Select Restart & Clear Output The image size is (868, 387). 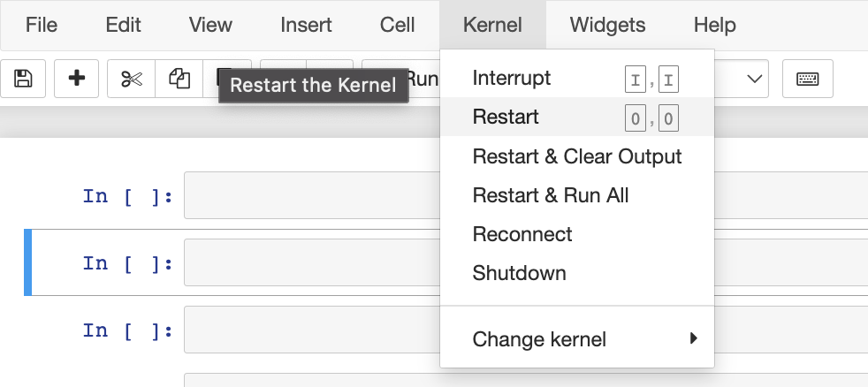click(x=577, y=156)
